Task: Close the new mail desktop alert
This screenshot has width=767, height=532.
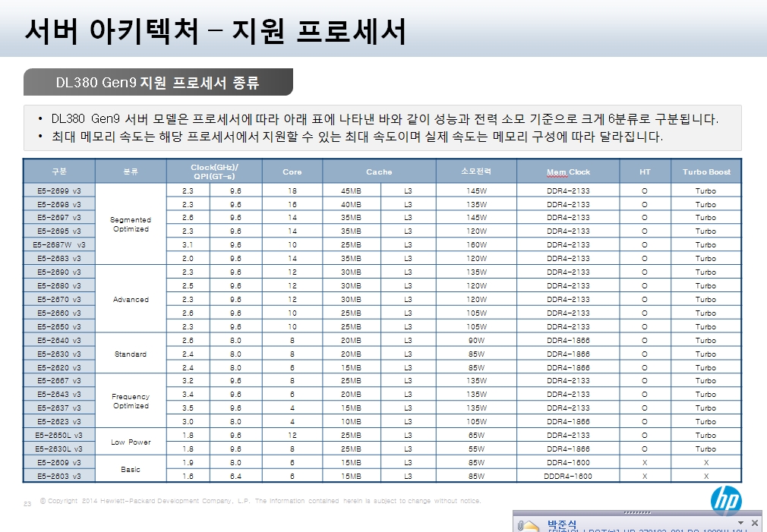Action: (755, 523)
